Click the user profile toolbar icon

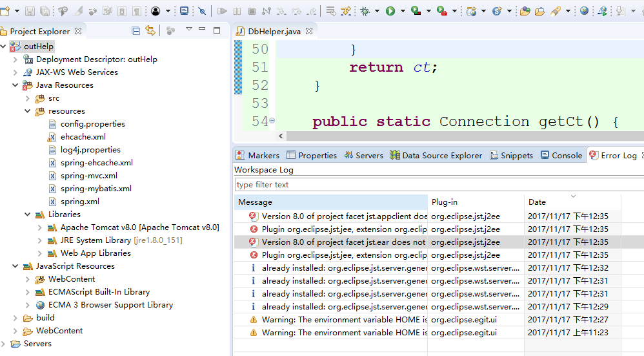pyautogui.click(x=156, y=11)
